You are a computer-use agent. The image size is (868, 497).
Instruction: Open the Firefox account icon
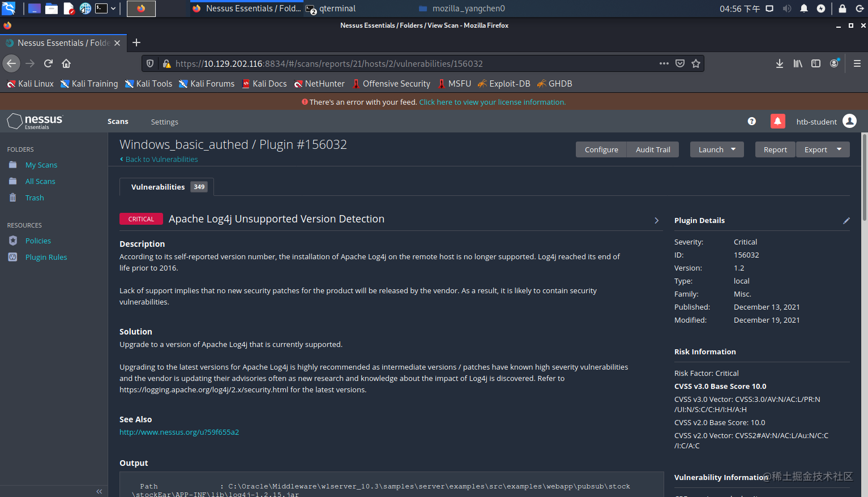(x=834, y=63)
